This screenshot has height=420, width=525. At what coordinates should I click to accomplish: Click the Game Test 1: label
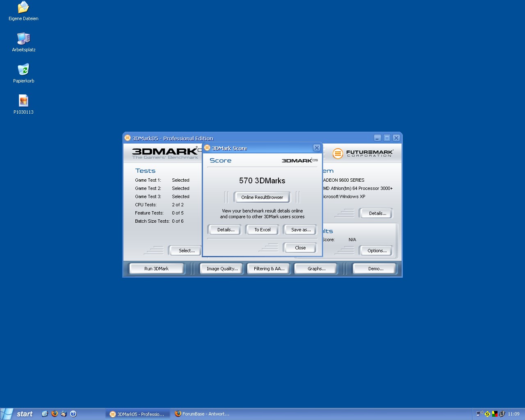(x=148, y=180)
